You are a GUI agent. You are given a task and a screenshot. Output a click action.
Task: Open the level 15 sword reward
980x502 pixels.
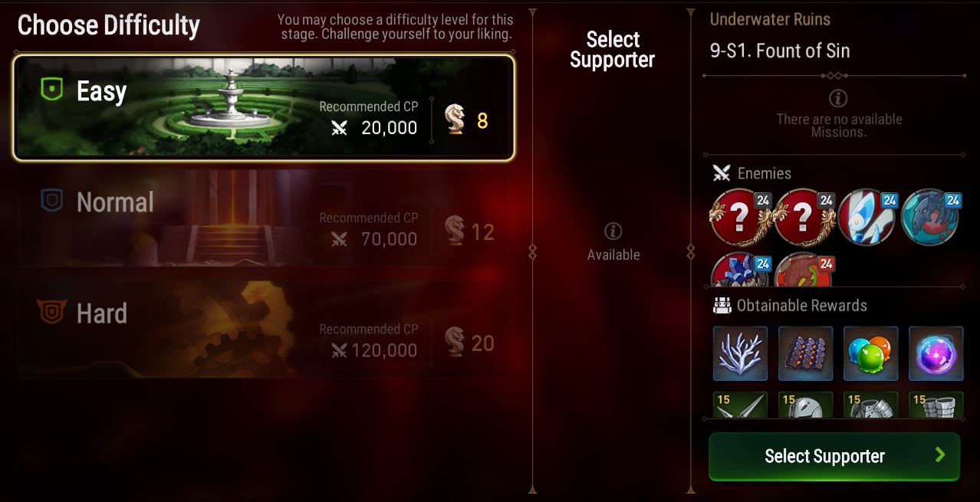(740, 405)
